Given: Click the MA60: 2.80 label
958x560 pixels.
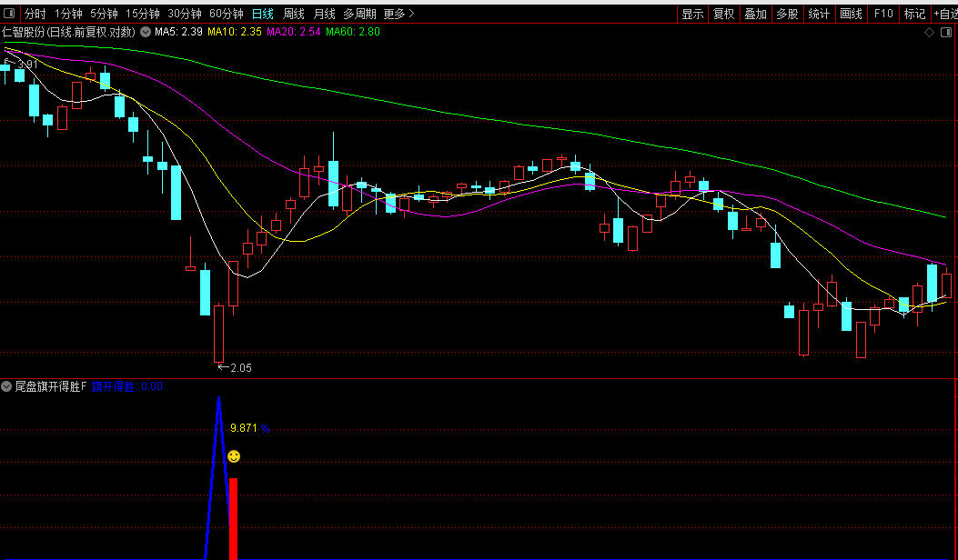Looking at the screenshot, I should pyautogui.click(x=353, y=32).
